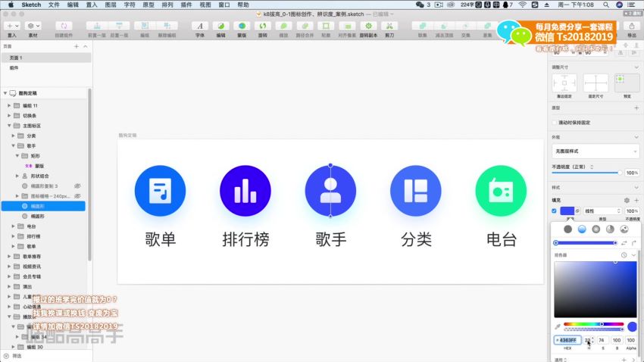
Task: Select the pattern fill type icon
Action: pos(624,229)
